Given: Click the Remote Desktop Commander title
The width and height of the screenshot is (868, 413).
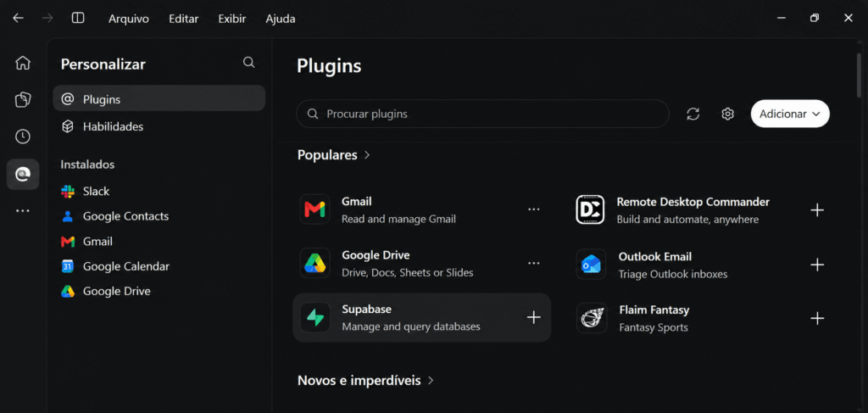Looking at the screenshot, I should click(693, 202).
